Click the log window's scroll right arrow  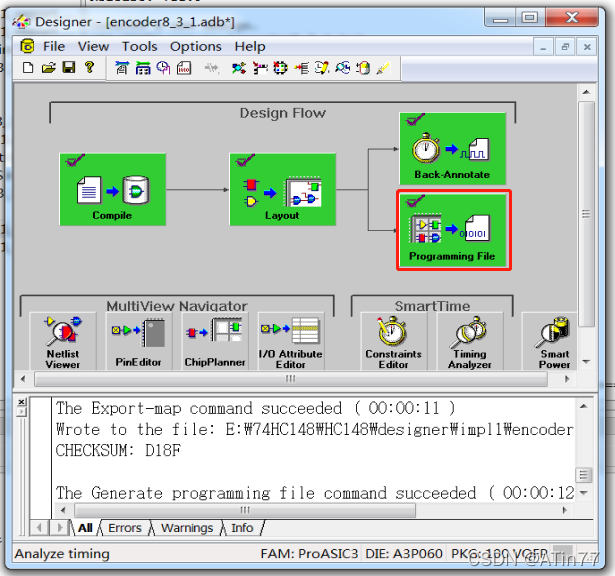pyautogui.click(x=564, y=510)
